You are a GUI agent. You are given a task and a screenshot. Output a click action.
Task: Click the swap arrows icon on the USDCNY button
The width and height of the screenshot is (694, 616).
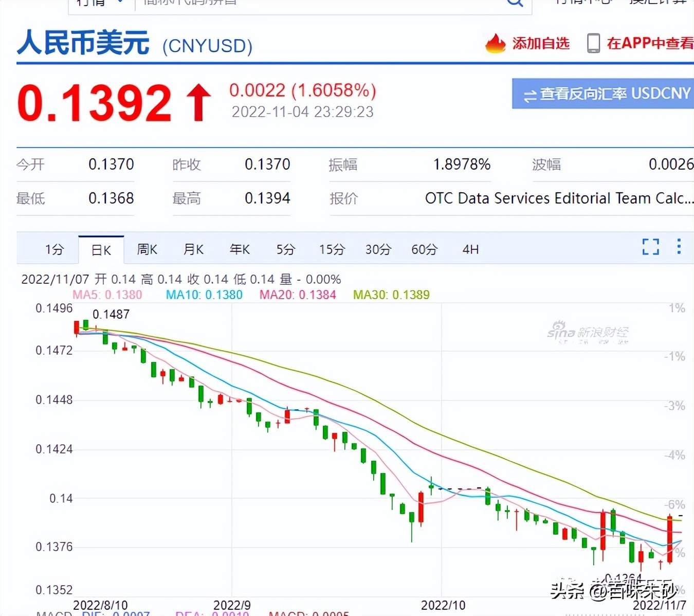click(529, 94)
